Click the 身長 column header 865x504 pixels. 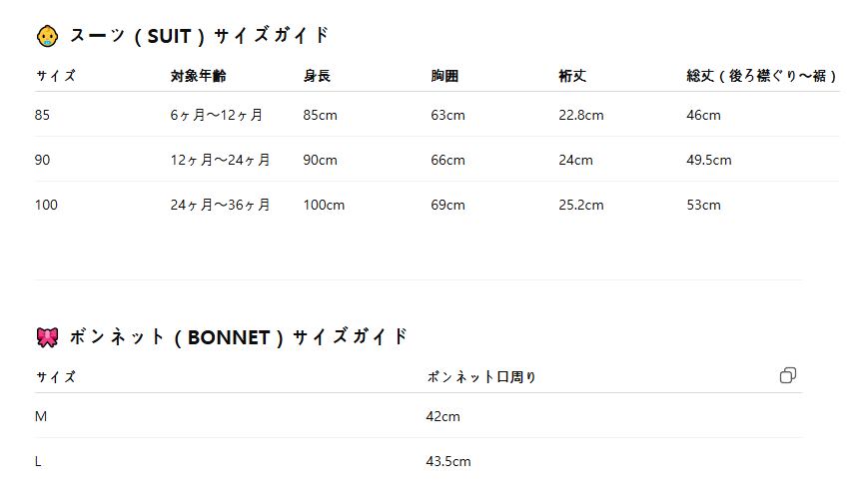click(317, 76)
